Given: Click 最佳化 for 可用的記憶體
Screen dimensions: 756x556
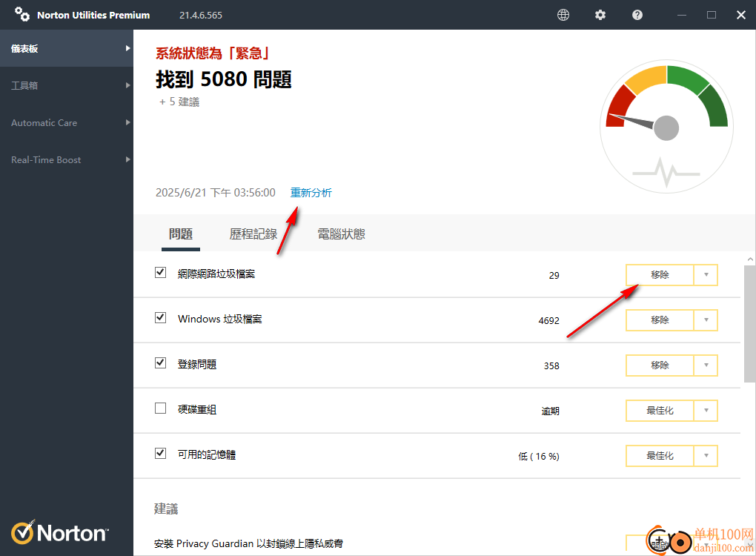Looking at the screenshot, I should pos(660,456).
